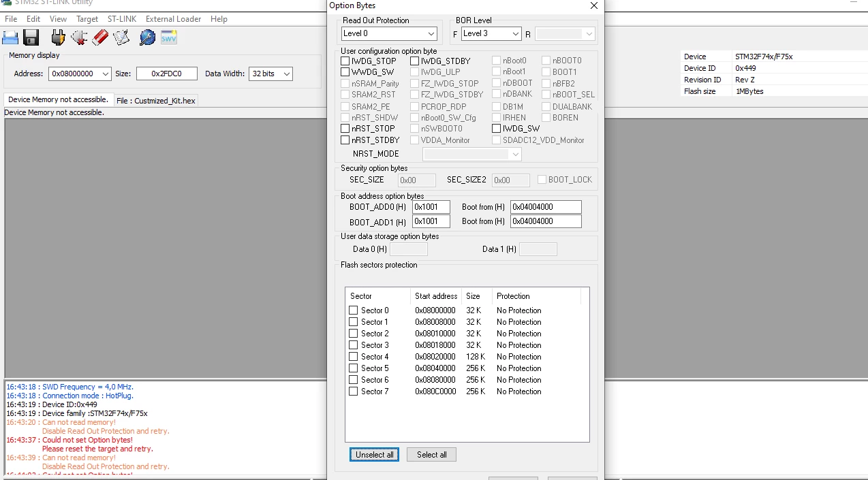Check the Sector 5 protection checkbox
Viewport: 868px width, 480px height.
[354, 368]
